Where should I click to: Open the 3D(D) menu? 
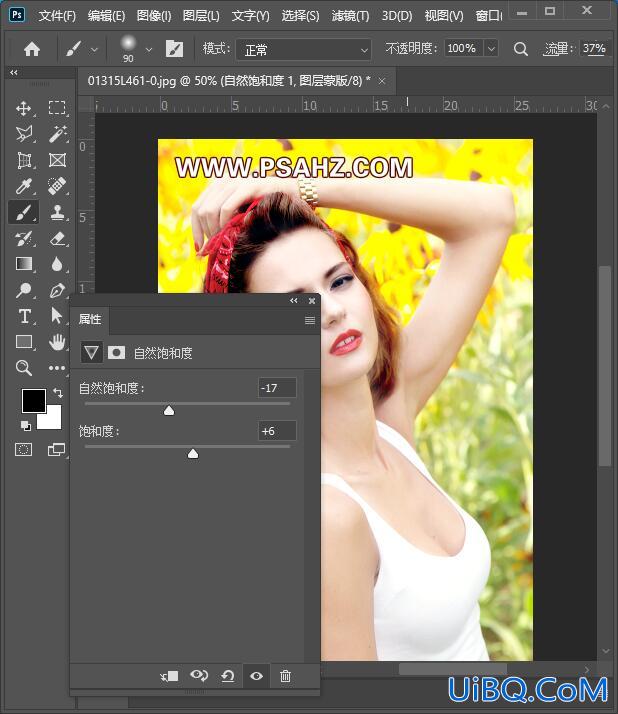click(397, 16)
